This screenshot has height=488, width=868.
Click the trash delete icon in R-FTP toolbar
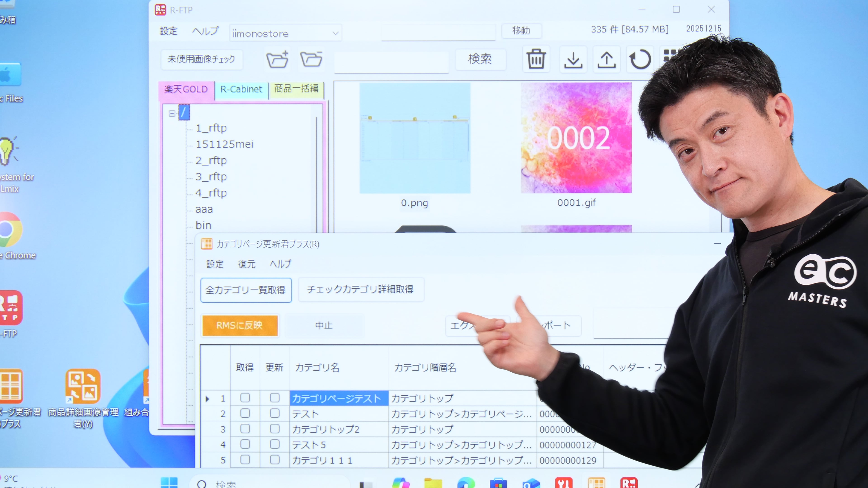click(536, 59)
